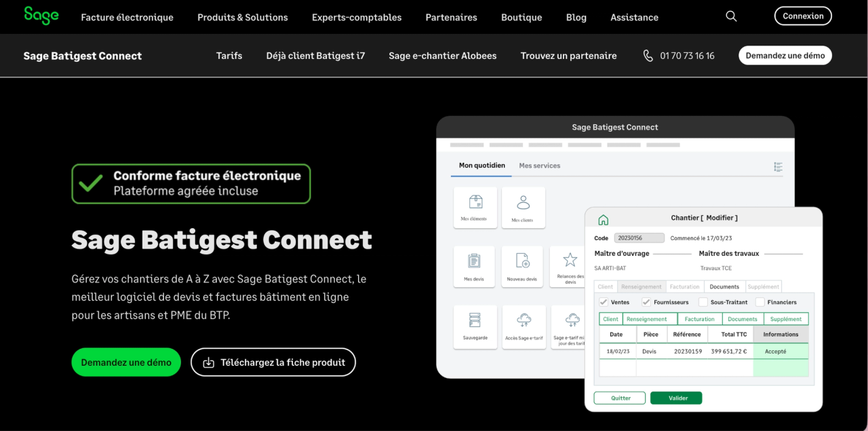The width and height of the screenshot is (868, 431).
Task: Open the Produits & Solutions menu
Action: 243,17
